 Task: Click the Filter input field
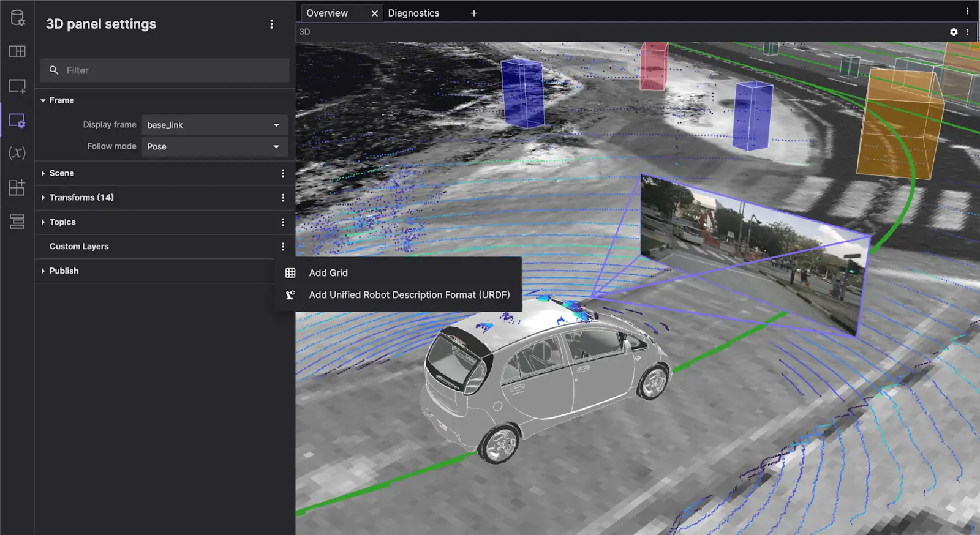(x=165, y=70)
